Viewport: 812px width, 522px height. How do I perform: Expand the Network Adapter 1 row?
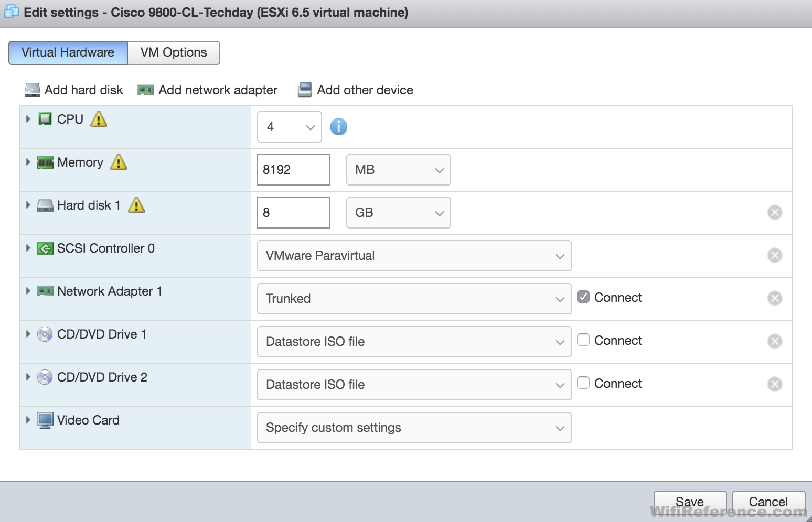28,291
